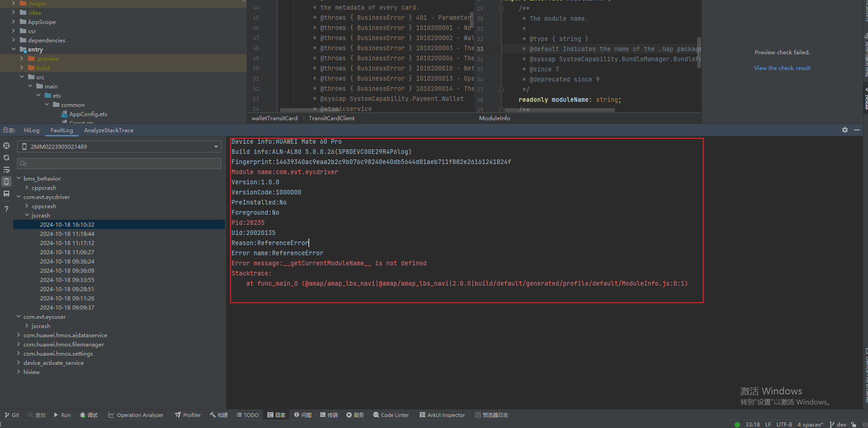Change UTF-8 file encoding in status bar
The height and width of the screenshot is (428, 868).
[784, 424]
